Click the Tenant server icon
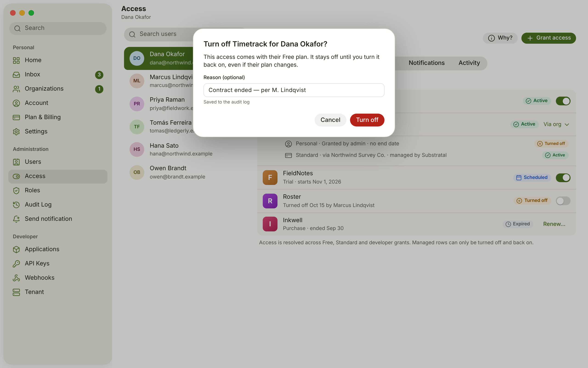Image resolution: width=588 pixels, height=368 pixels. (16, 292)
